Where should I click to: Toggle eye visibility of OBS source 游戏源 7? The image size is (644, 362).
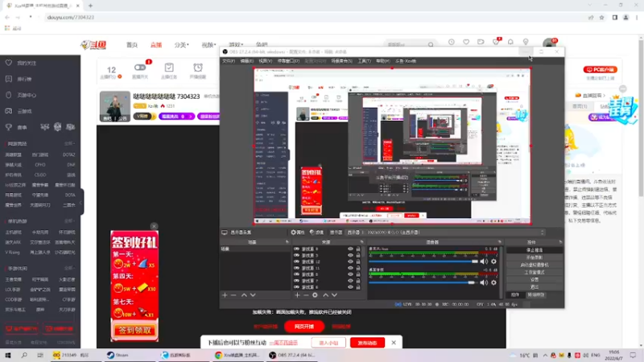(350, 281)
